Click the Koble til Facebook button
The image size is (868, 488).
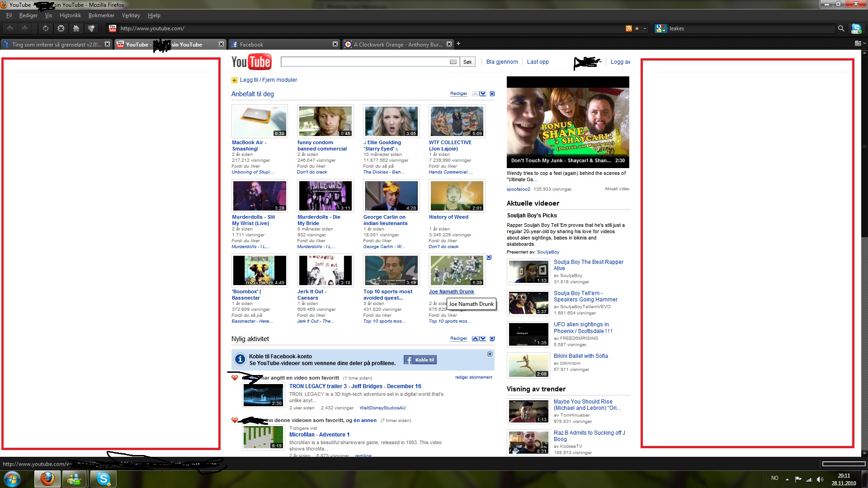point(420,360)
